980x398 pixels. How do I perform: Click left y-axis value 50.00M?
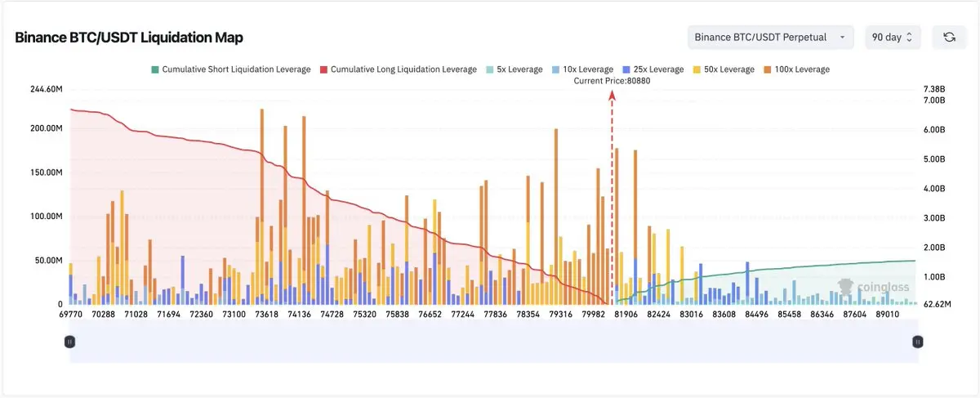tap(48, 261)
